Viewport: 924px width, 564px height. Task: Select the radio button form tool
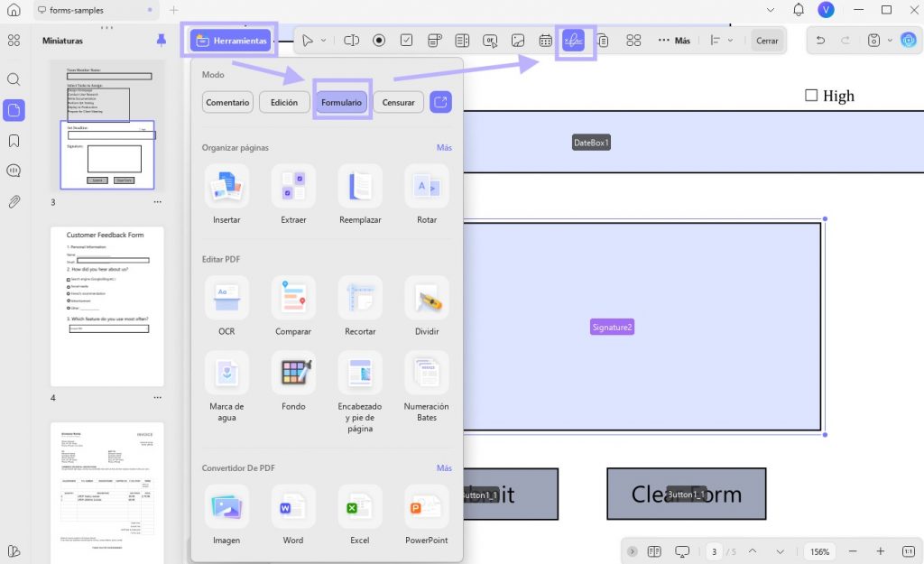pos(379,40)
